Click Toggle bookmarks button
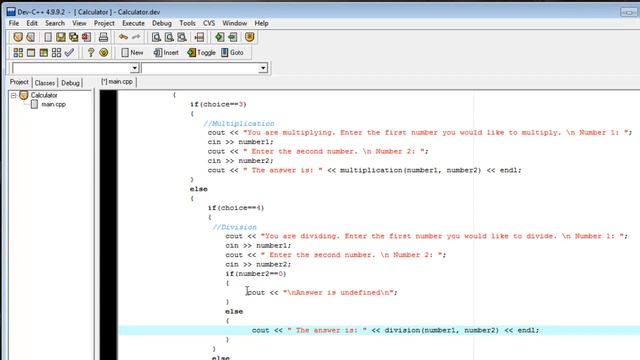This screenshot has height=360, width=640. coord(201,52)
